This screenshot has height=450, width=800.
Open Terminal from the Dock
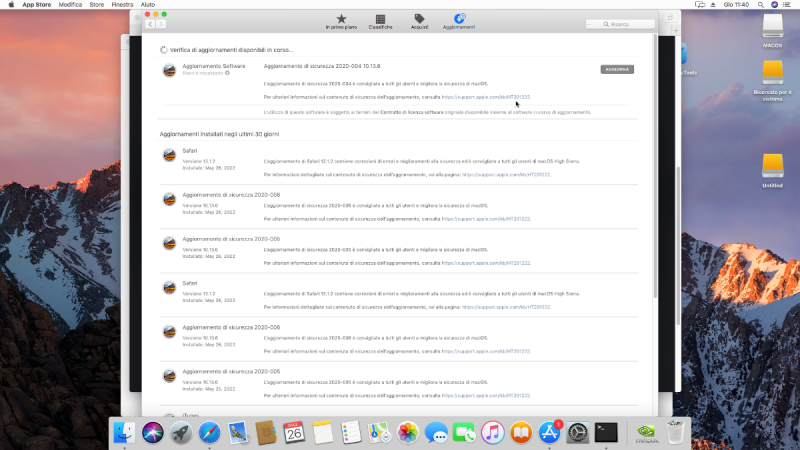coord(605,432)
